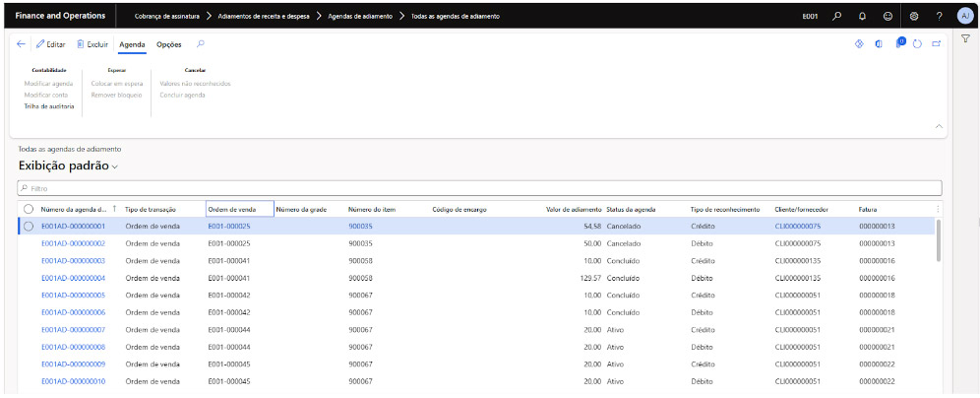Click the grid vertical scrollbar
Image resolution: width=980 pixels, height=398 pixels.
click(x=938, y=241)
